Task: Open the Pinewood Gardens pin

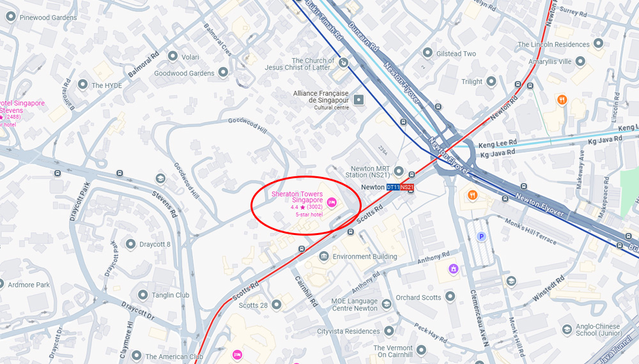Action: 11,17
